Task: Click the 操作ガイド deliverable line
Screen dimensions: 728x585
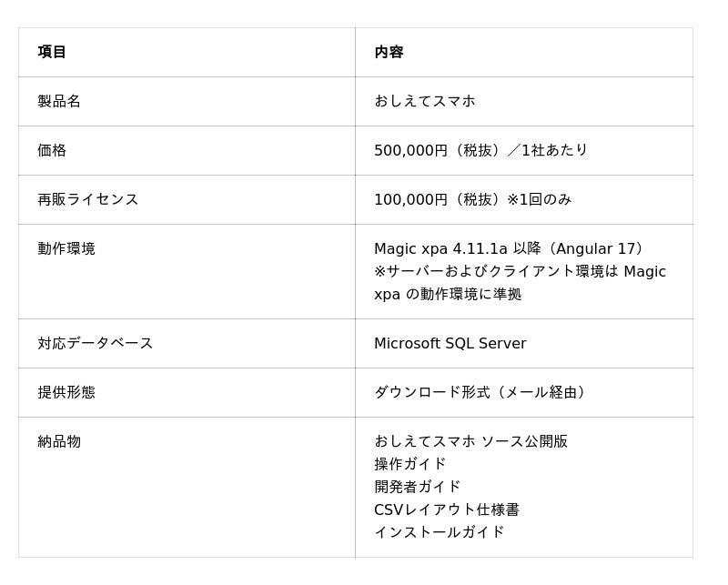Action: (x=409, y=464)
